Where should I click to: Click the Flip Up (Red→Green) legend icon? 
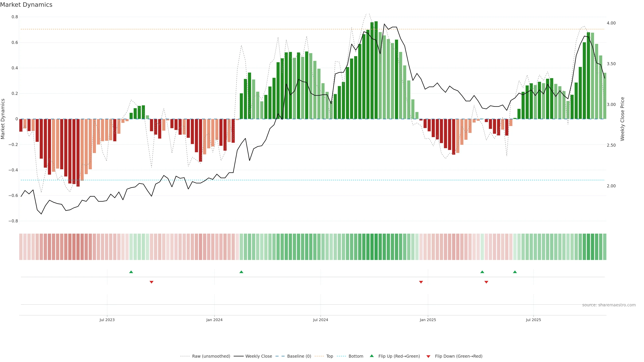pyautogui.click(x=372, y=356)
